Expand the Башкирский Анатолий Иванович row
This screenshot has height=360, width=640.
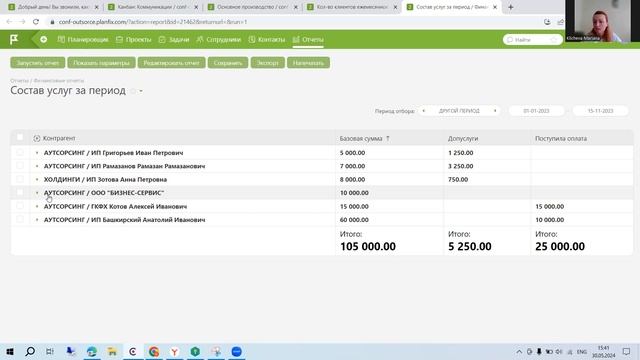37,220
